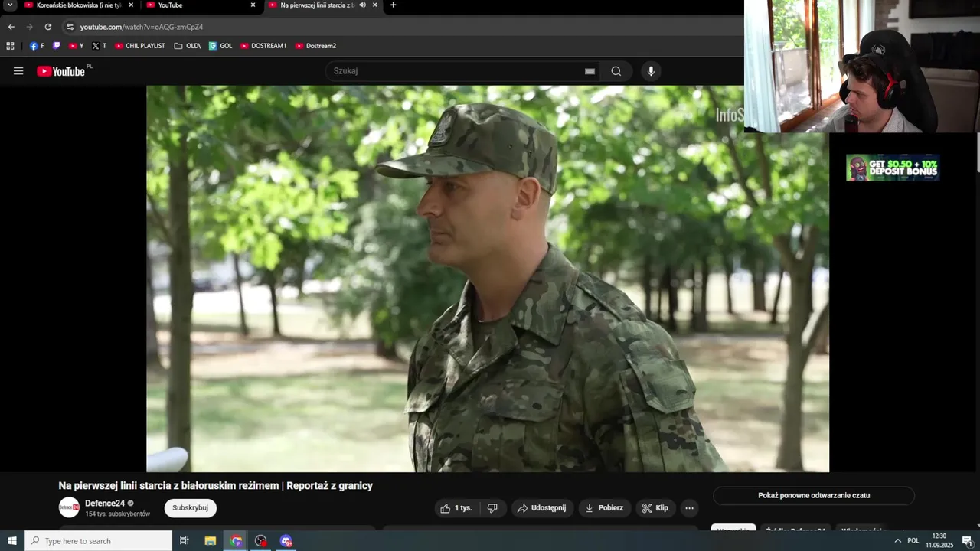This screenshot has height=551, width=980.
Task: Like the video (1 tys.)
Action: tap(456, 508)
